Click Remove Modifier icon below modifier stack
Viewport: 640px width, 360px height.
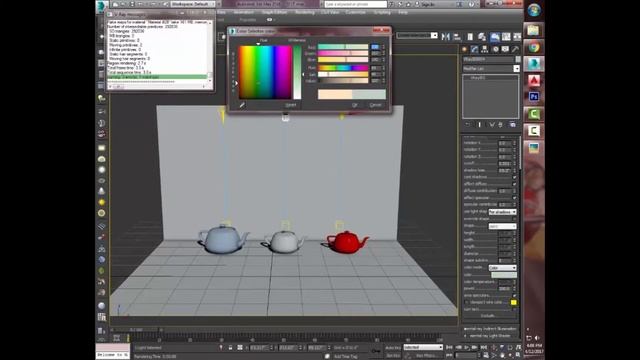(x=500, y=124)
